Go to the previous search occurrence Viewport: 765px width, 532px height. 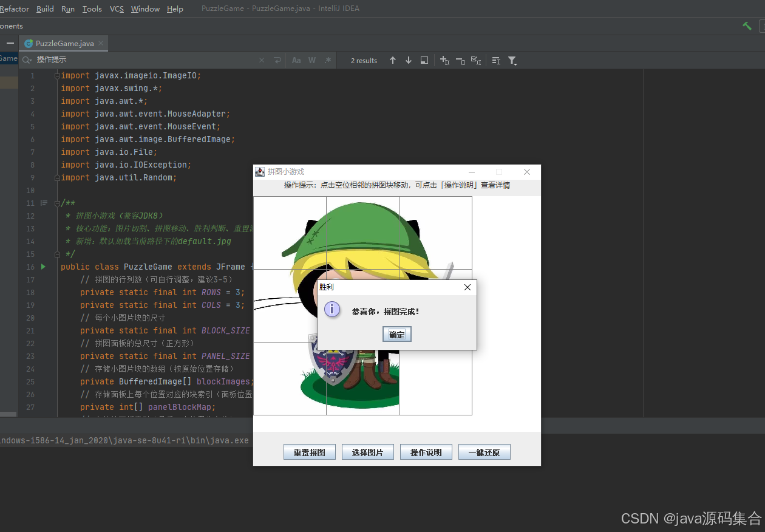(x=393, y=60)
